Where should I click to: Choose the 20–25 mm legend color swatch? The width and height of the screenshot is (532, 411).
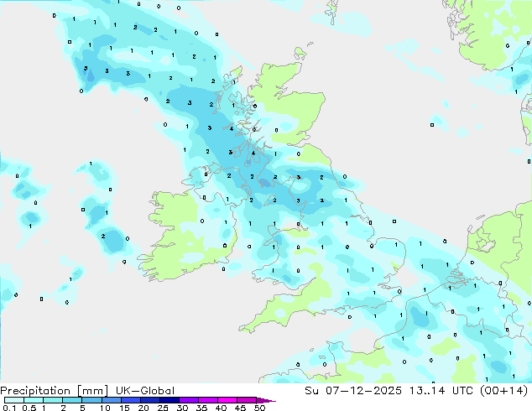pyautogui.click(x=150, y=400)
